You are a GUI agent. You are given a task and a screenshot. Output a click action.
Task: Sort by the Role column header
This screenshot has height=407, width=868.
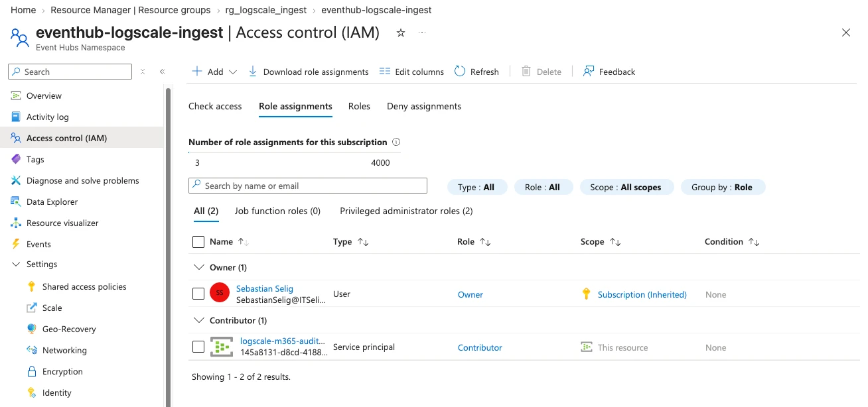coord(474,242)
